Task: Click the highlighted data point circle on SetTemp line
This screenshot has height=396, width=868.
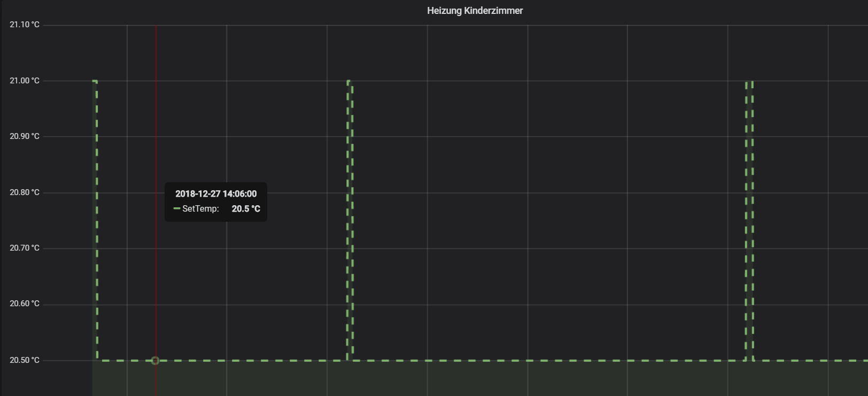Action: click(155, 361)
